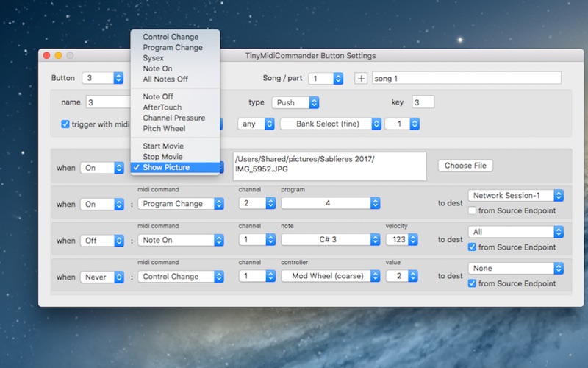588x368 pixels.
Task: Choose Program Change from popup list
Action: (175, 47)
